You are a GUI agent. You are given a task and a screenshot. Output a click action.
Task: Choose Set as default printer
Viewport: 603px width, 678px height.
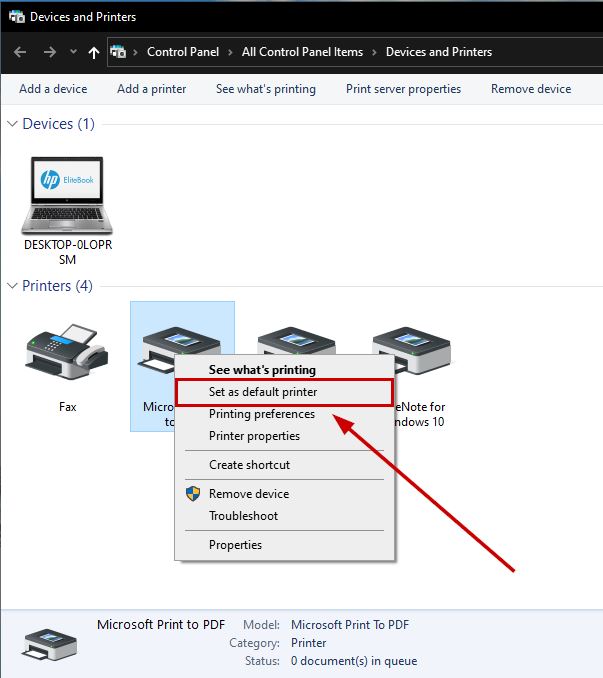point(284,392)
